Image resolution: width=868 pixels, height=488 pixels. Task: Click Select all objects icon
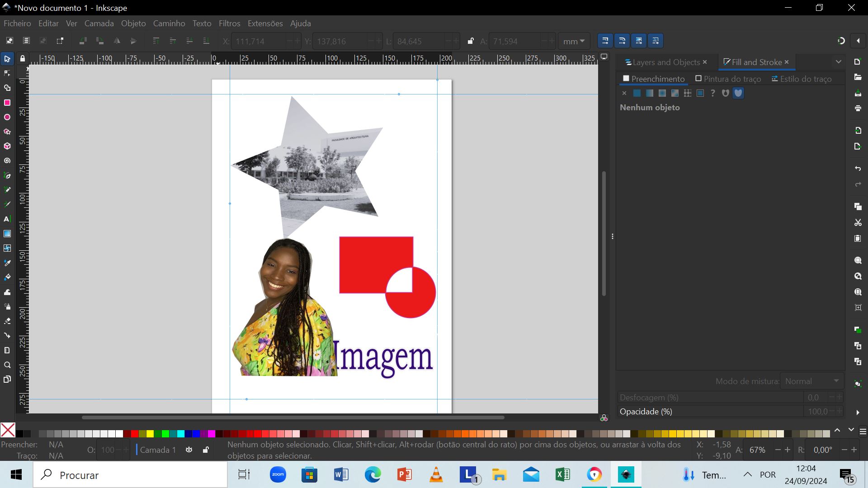coord(9,41)
